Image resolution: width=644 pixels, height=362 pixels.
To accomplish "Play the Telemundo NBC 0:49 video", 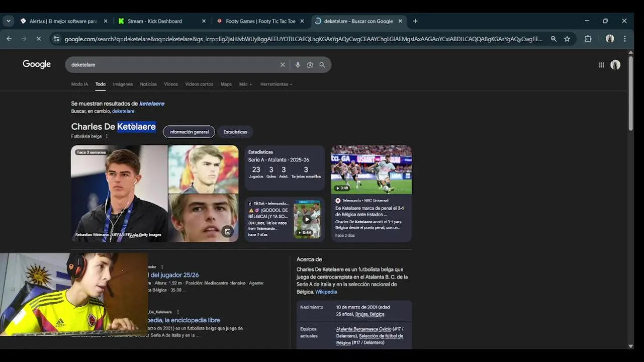I will [371, 169].
